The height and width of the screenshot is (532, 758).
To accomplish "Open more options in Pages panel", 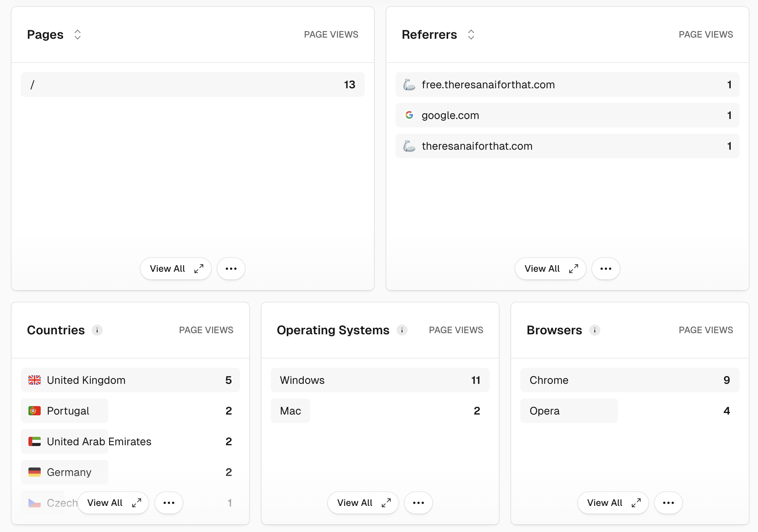I will (231, 269).
